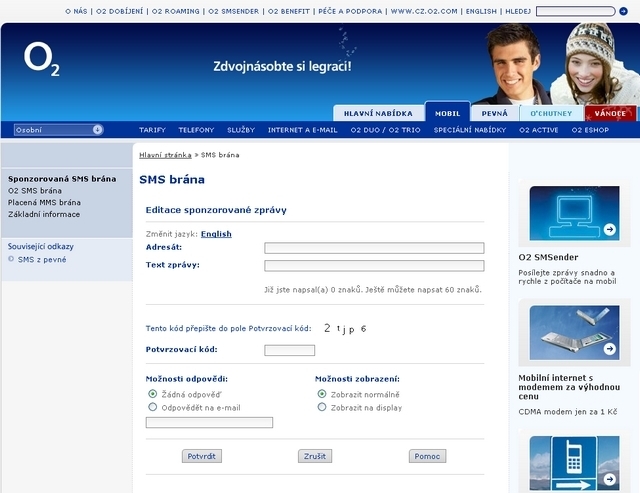
Task: Click the O2 logo in the header
Action: pos(42,59)
